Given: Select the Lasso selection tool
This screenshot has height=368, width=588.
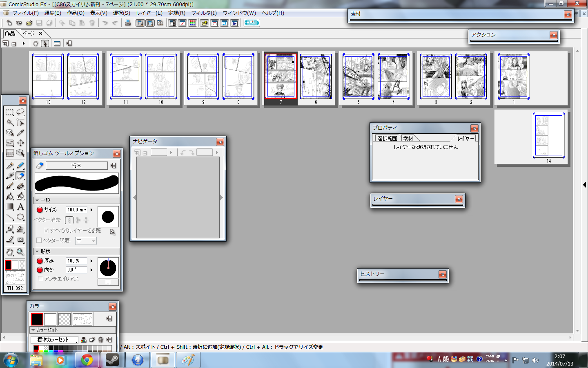Looking at the screenshot, I should tap(20, 112).
